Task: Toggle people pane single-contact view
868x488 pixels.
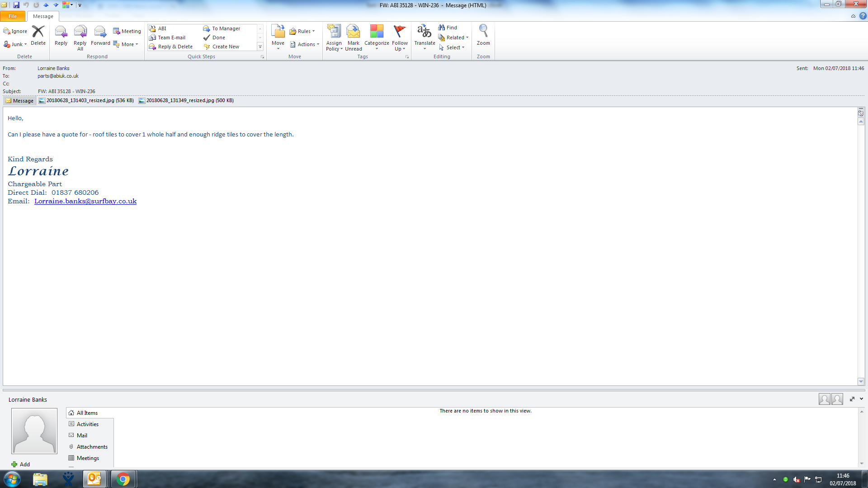Action: [x=824, y=399]
